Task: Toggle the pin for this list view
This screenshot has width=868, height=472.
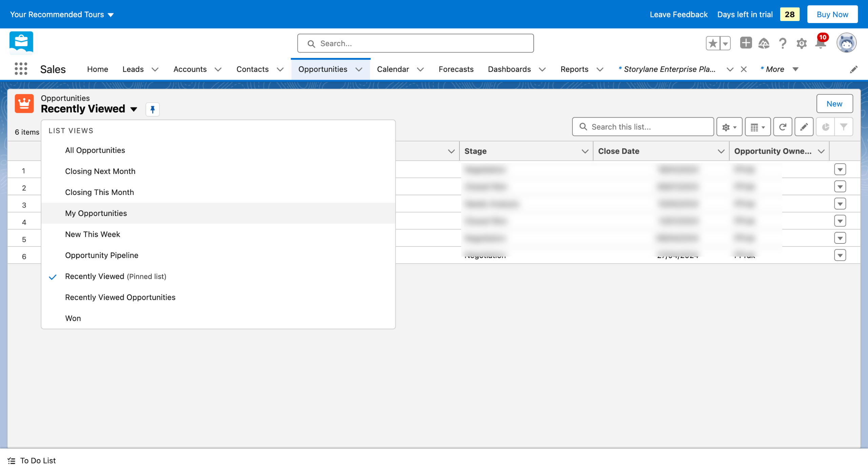Action: point(153,109)
